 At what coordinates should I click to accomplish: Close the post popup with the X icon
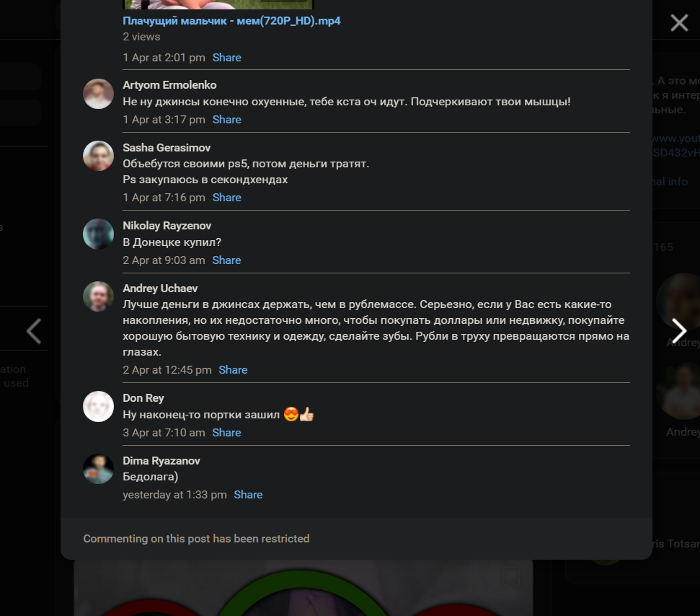pos(679,22)
